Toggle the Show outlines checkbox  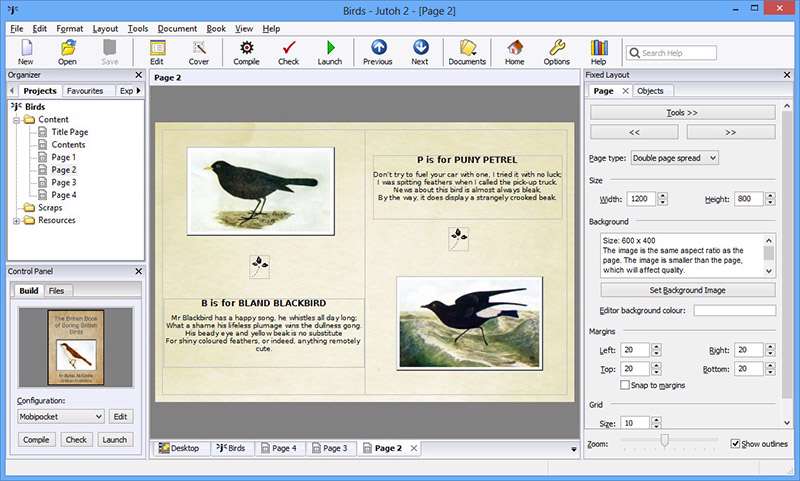pos(736,444)
